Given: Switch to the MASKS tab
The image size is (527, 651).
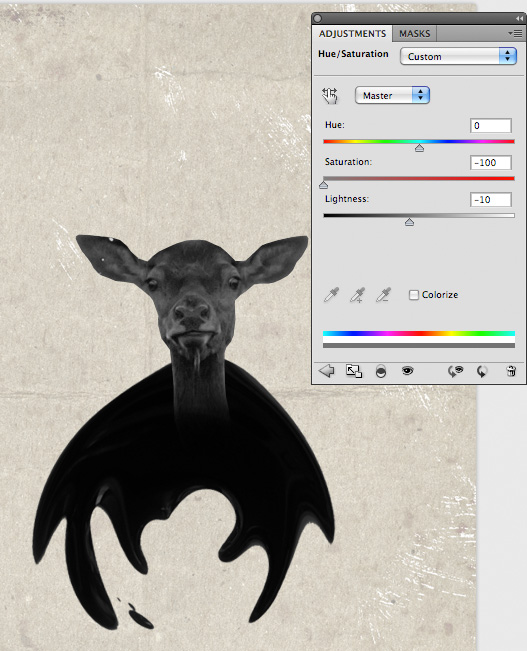Looking at the screenshot, I should click(x=414, y=34).
